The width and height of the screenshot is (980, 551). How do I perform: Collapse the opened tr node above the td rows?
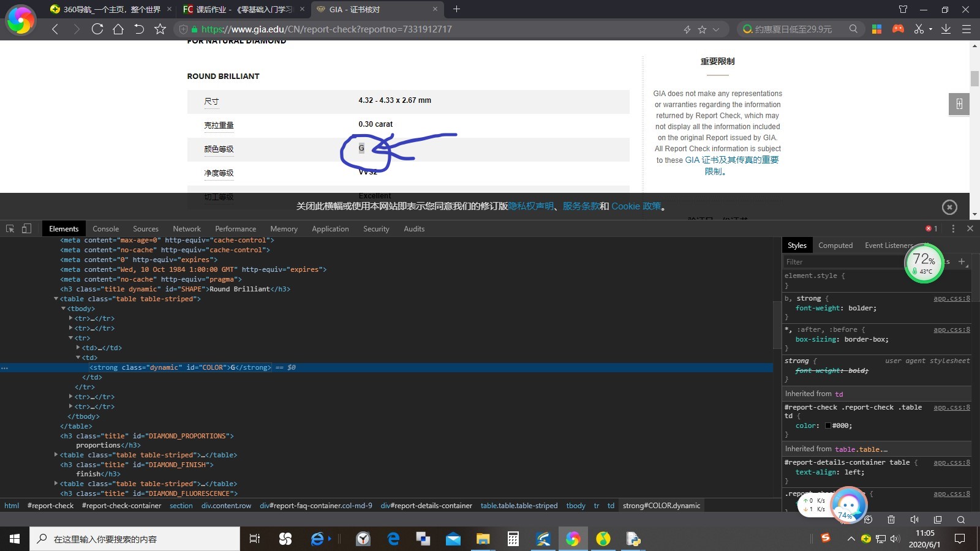tap(70, 338)
